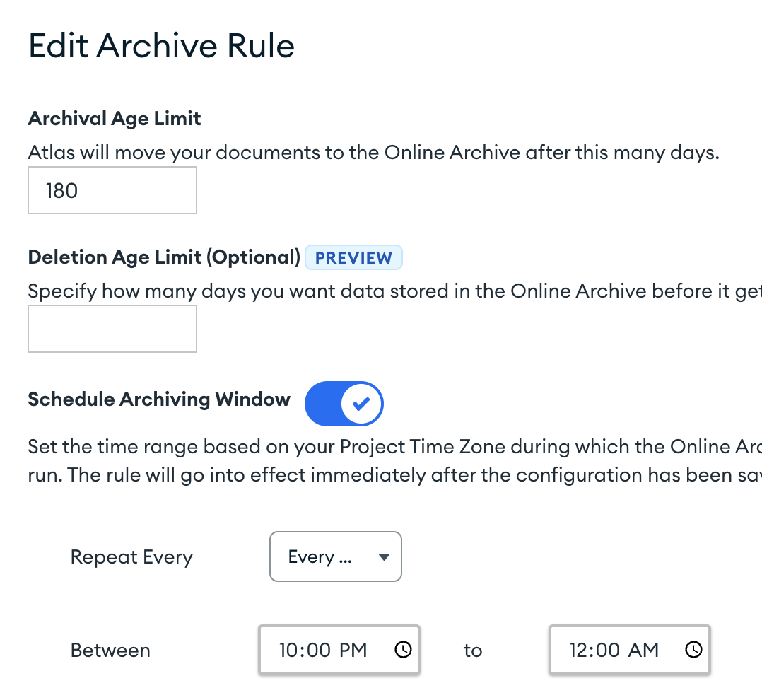Click the Deletion Age Limit (Optional) label
762x700 pixels.
165,257
